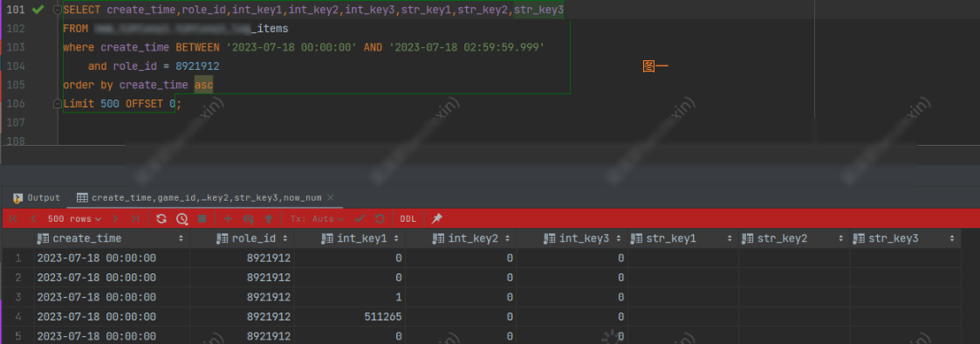This screenshot has width=980, height=344.
Task: Select the cell containing 511265
Action: [350, 316]
